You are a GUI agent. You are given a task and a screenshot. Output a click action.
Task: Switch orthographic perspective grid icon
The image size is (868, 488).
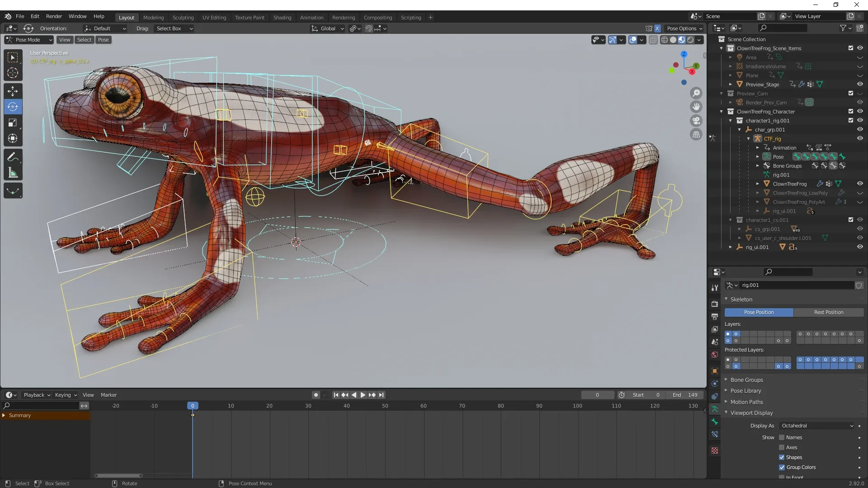click(x=696, y=134)
